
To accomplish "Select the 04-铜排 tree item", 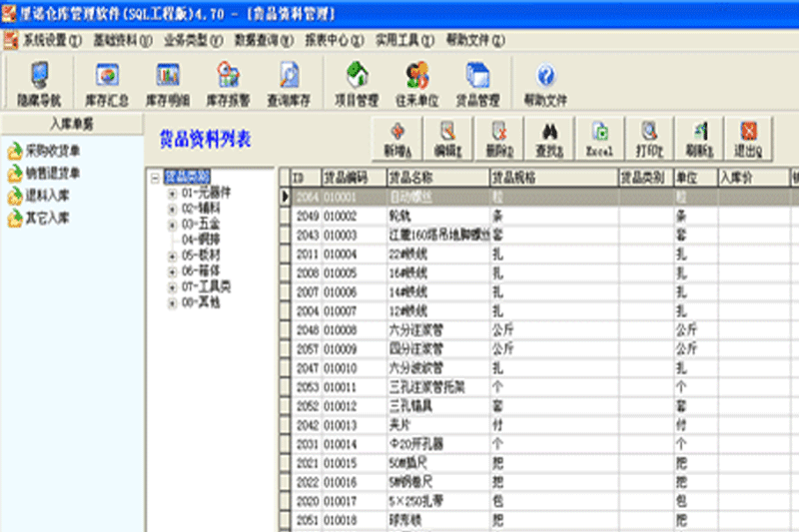I will pos(201,240).
